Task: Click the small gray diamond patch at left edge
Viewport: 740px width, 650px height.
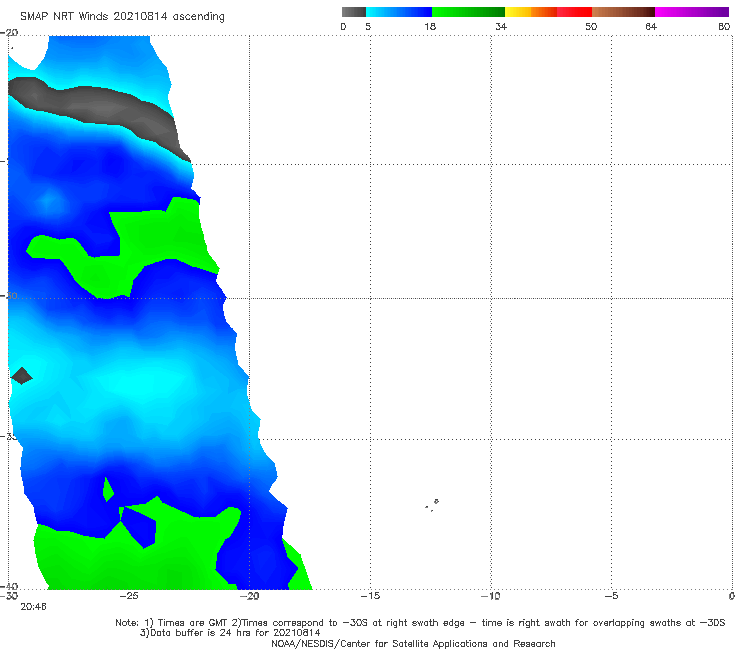Action: [x=21, y=376]
